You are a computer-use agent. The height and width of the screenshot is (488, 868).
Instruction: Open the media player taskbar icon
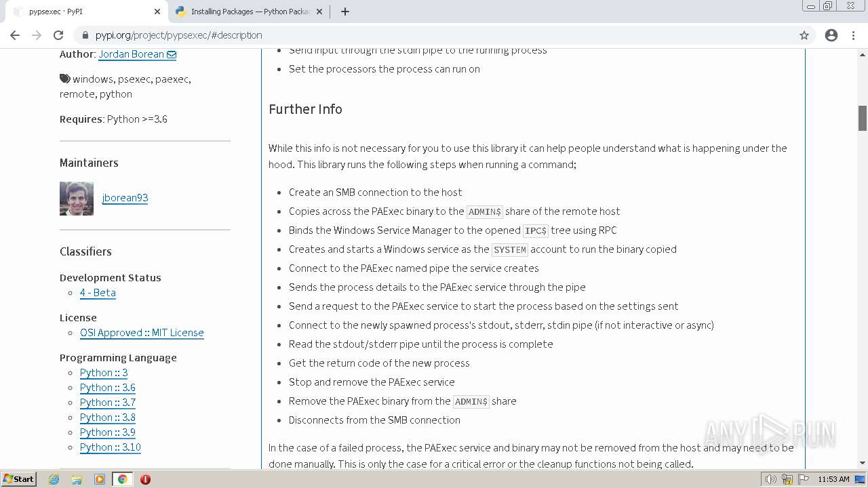point(100,479)
